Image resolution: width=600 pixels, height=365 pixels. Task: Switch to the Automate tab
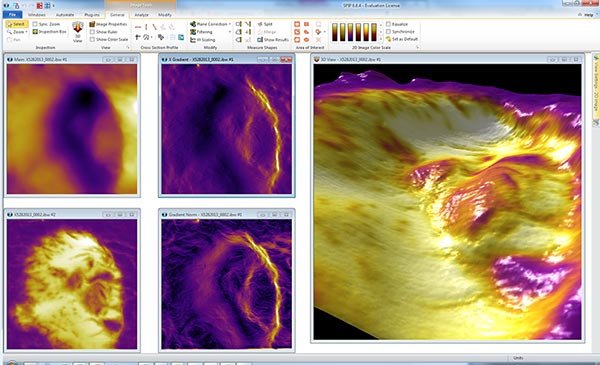(x=65, y=15)
